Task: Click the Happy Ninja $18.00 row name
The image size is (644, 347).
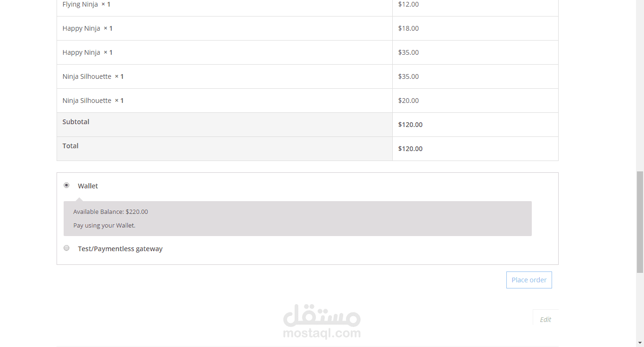Action: pos(81,28)
